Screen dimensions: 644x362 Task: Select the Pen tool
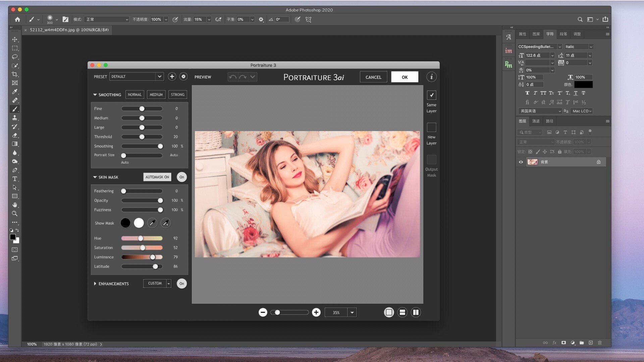tap(15, 170)
